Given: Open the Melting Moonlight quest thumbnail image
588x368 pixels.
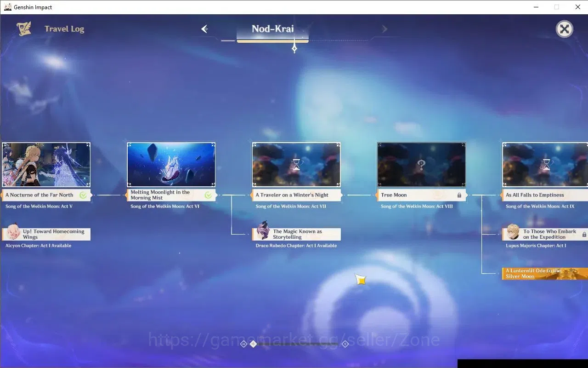Looking at the screenshot, I should [x=171, y=164].
